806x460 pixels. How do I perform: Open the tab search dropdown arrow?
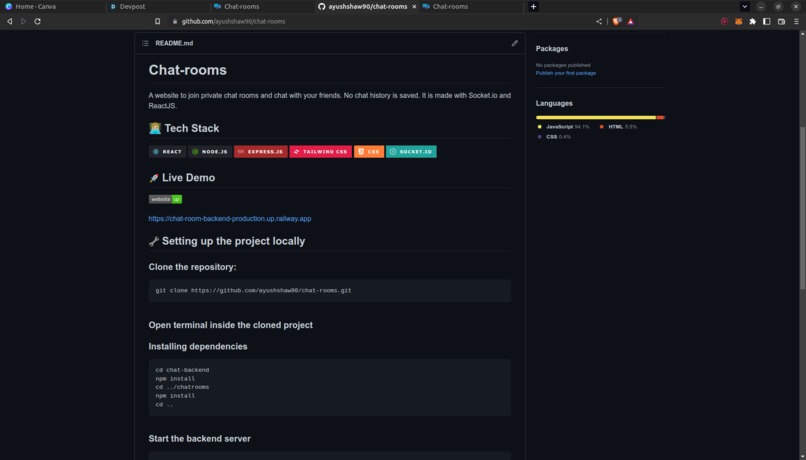[744, 7]
